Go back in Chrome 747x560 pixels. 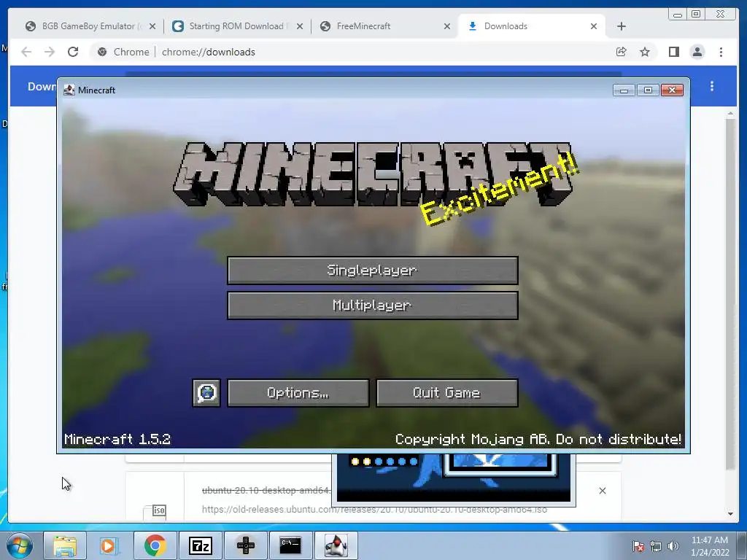[26, 52]
